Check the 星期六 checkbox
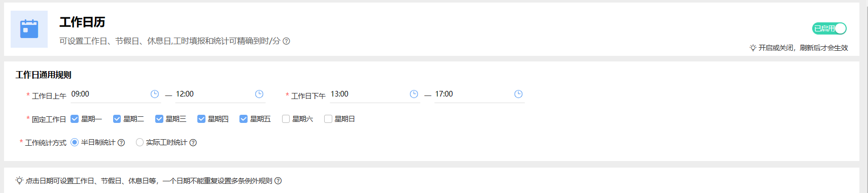868x193 pixels. [286, 119]
